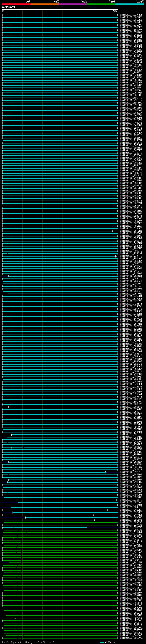This screenshot has width=146, height=644.
Task: Select hit label UniRef100_Q42623
Action: coord(131,35)
